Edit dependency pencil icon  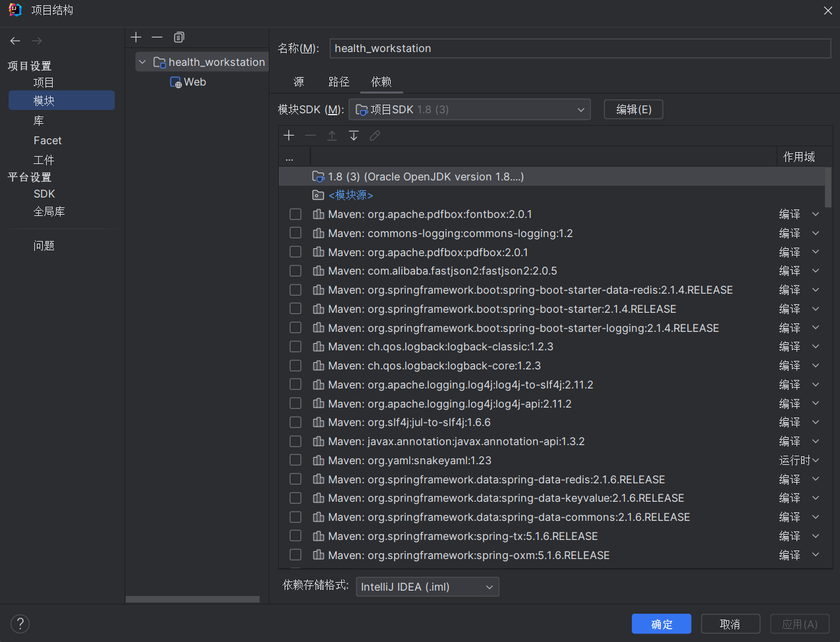point(375,136)
